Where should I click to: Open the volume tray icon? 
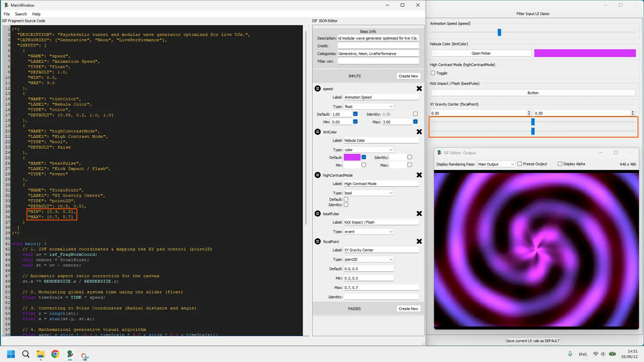point(603,354)
